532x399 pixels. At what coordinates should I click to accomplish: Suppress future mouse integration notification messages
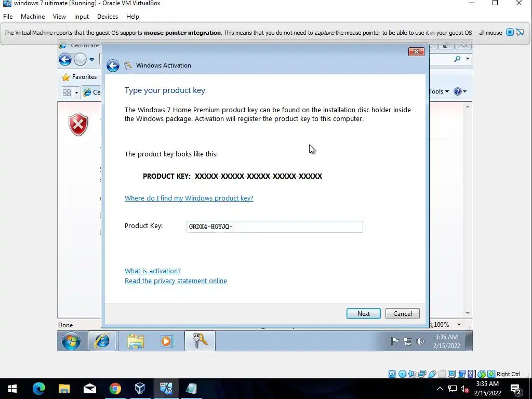pos(520,32)
